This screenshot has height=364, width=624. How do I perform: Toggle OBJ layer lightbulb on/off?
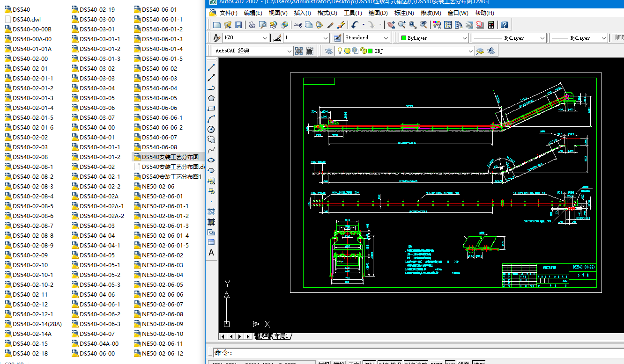(340, 51)
